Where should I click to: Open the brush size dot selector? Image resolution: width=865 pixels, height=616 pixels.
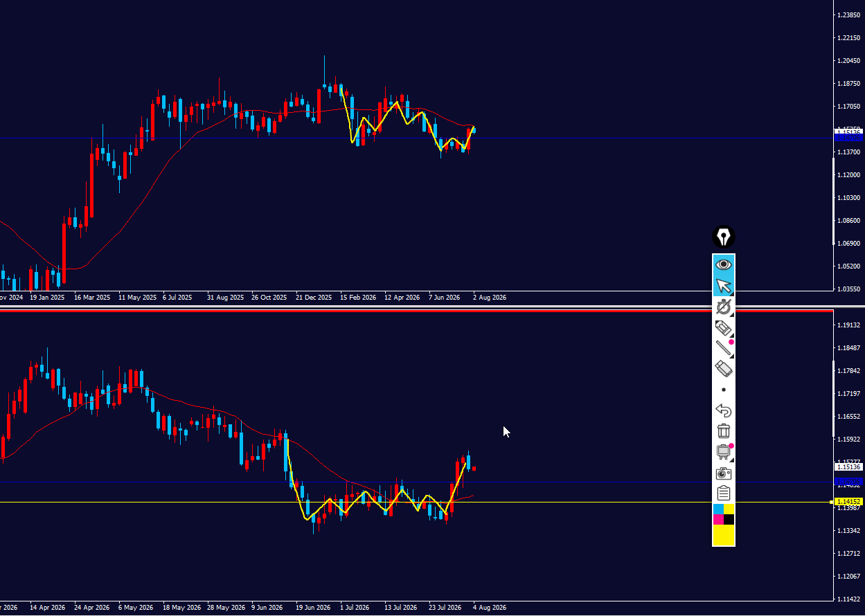tap(724, 390)
